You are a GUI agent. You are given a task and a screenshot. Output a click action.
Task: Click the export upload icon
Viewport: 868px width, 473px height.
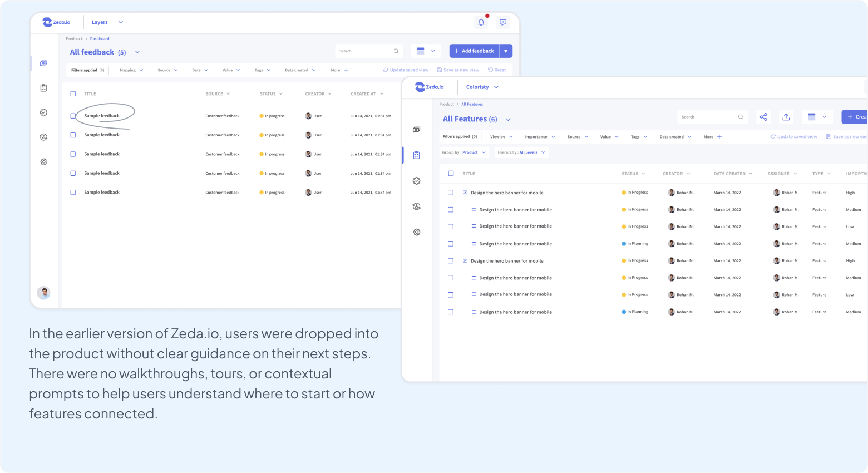(786, 117)
